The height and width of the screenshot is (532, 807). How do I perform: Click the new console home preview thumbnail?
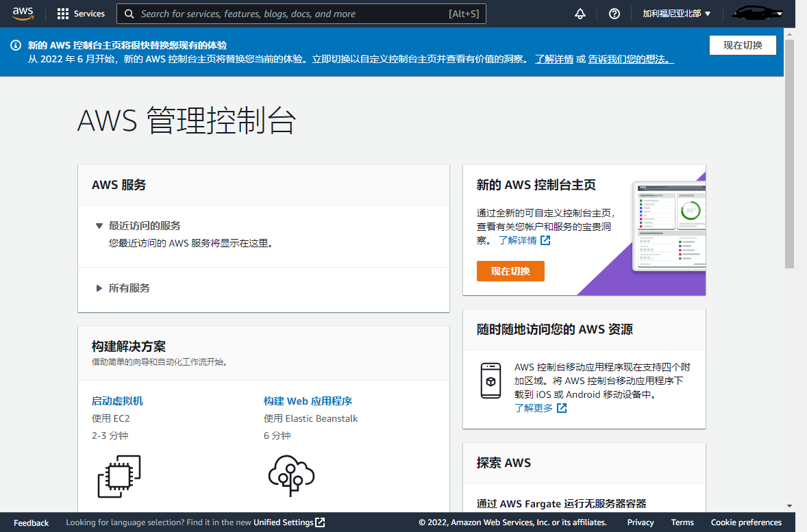point(669,226)
